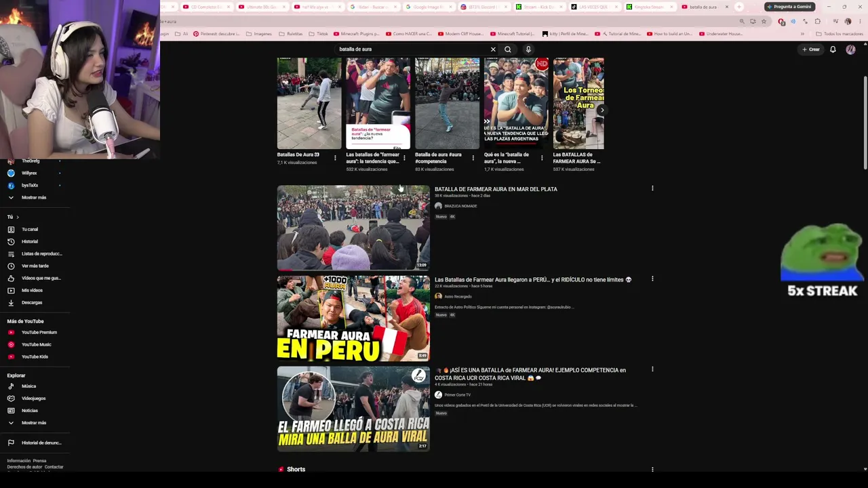Open more options for the Shorts section
Viewport: 868px width, 488px height.
coord(652,469)
